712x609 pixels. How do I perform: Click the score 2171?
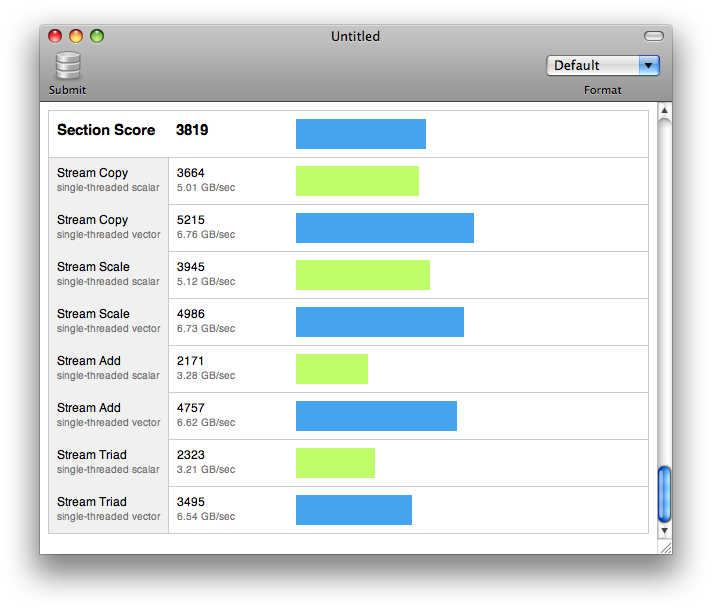click(190, 361)
